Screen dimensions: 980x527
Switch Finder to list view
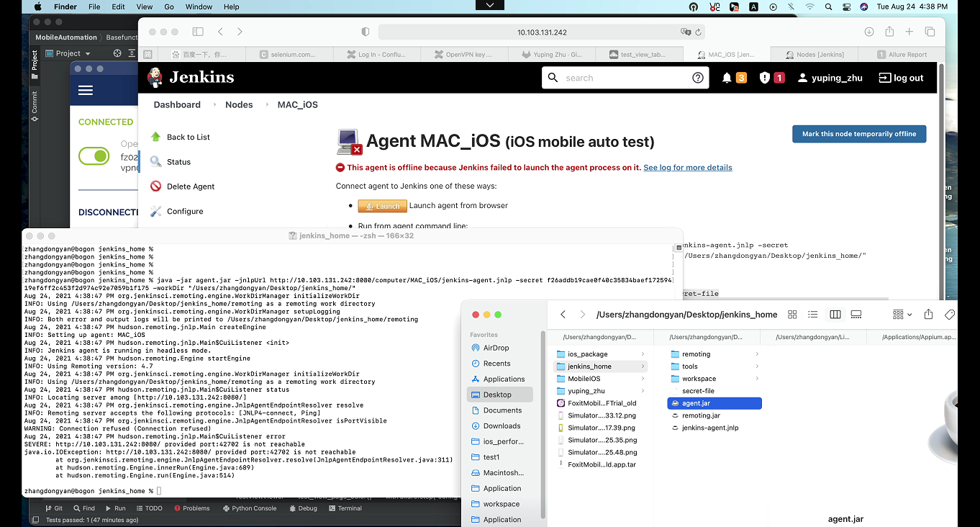point(813,315)
